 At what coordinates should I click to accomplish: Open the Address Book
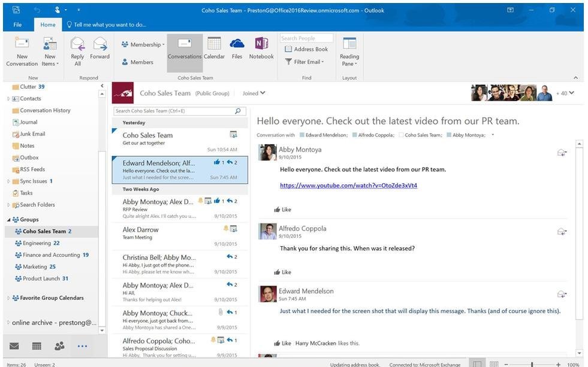click(305, 49)
